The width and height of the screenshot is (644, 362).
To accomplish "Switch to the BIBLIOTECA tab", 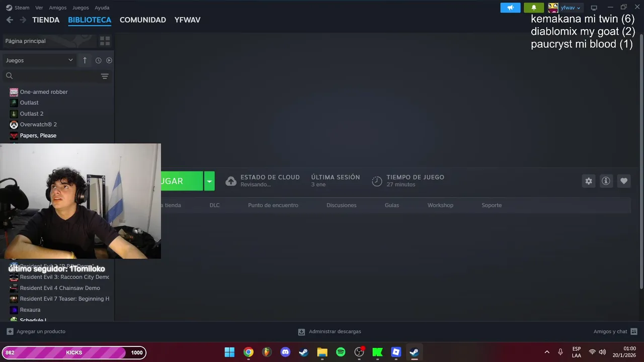I will (90, 20).
